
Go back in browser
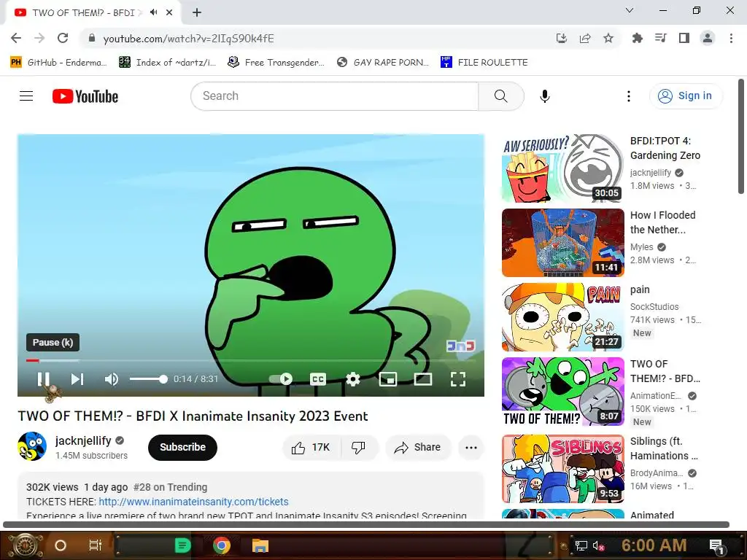[16, 38]
